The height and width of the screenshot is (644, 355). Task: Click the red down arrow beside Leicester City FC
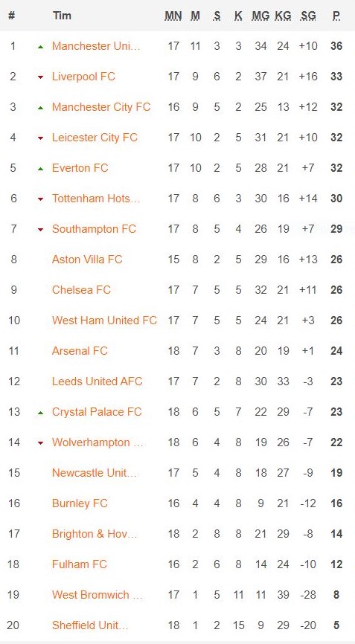click(x=40, y=138)
